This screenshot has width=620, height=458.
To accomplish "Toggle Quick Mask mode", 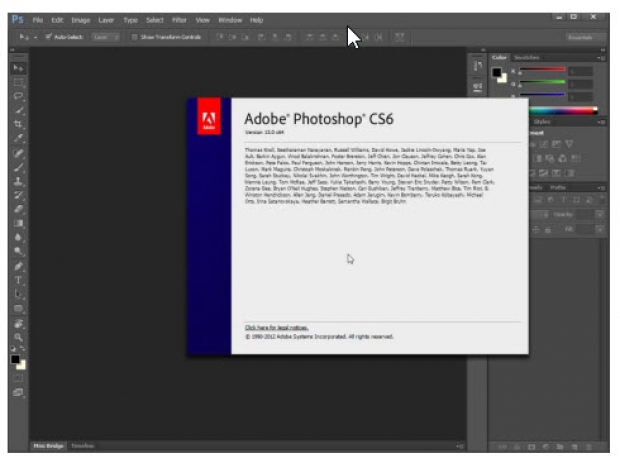I will click(x=18, y=378).
